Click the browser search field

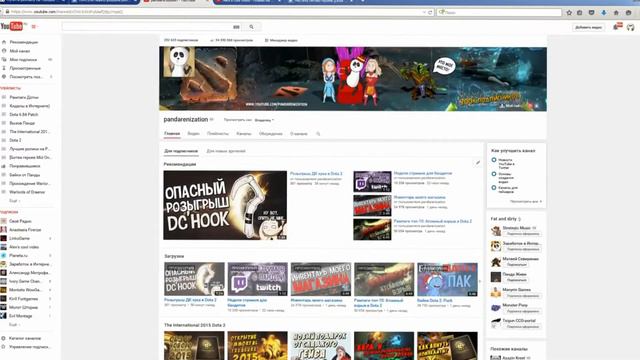click(x=499, y=13)
